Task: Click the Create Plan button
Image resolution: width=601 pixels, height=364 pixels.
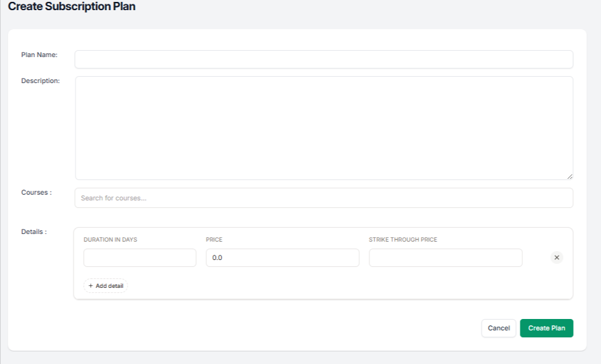Action: click(x=546, y=328)
